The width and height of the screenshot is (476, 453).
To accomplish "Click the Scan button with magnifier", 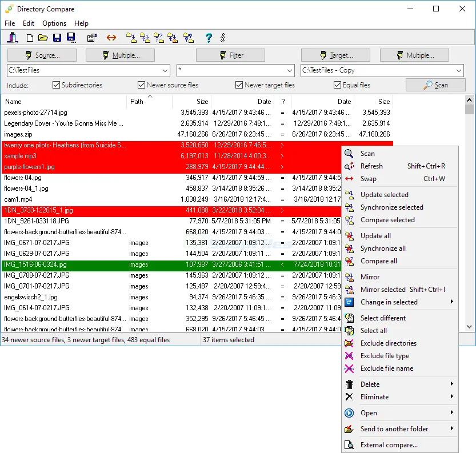I will pyautogui.click(x=435, y=85).
